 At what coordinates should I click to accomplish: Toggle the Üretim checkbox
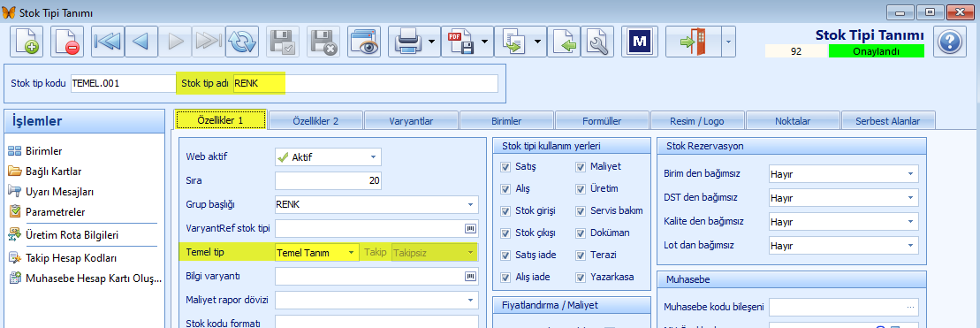[580, 188]
